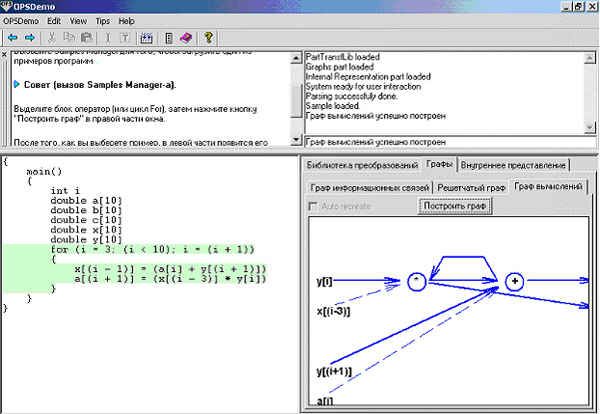Open the OPSDemo menu
Viewport: 600px width, 414px height.
click(x=21, y=21)
